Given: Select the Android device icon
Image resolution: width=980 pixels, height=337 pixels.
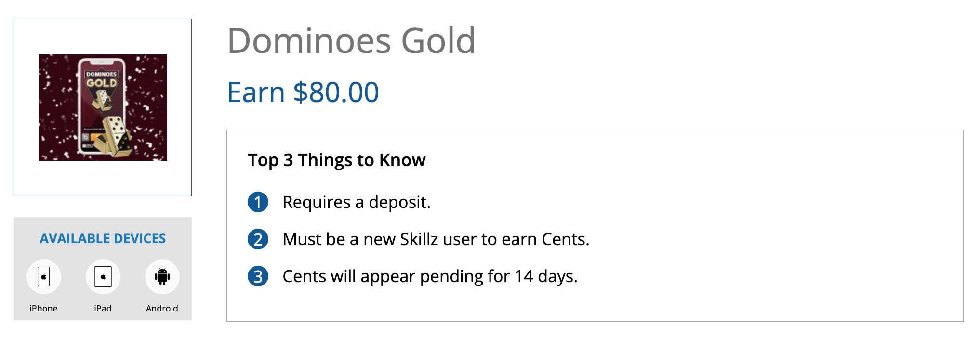Looking at the screenshot, I should pyautogui.click(x=162, y=276).
